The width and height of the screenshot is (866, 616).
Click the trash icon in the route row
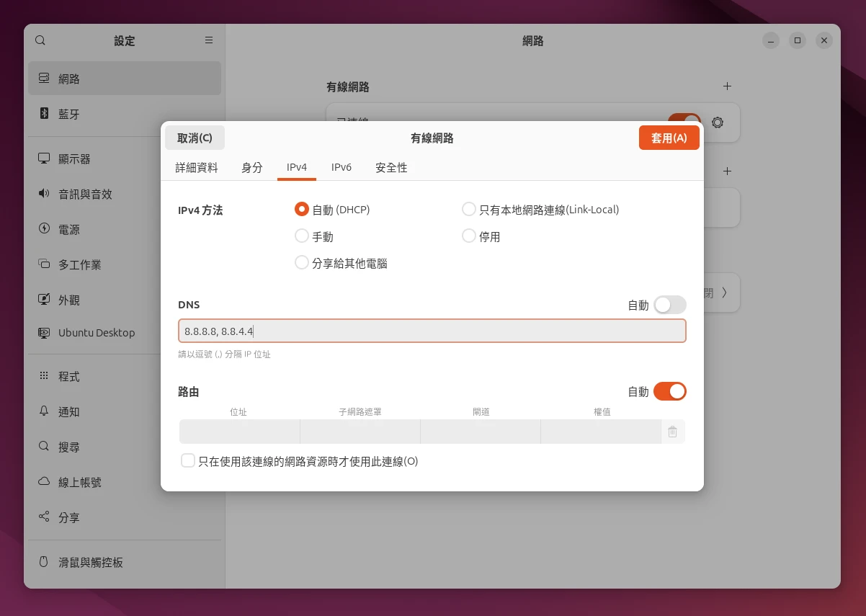(672, 432)
